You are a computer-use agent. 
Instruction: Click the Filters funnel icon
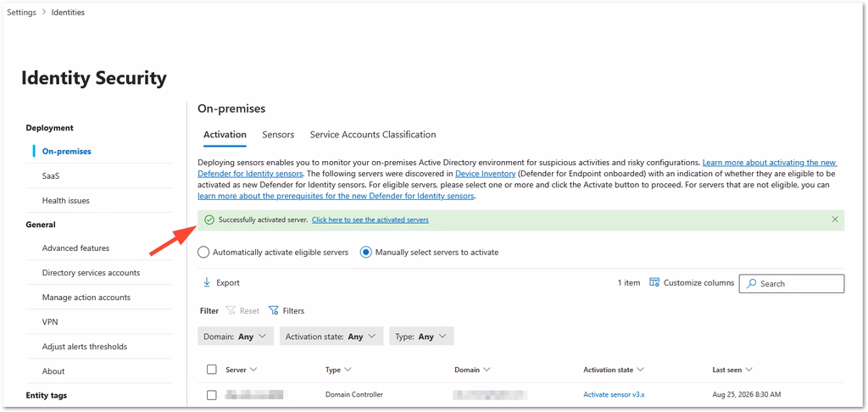[273, 310]
